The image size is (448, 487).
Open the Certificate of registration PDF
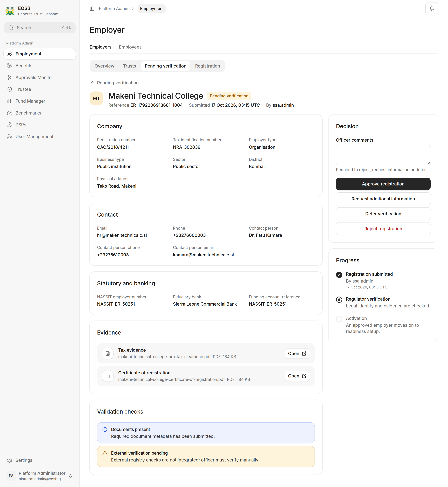[297, 376]
